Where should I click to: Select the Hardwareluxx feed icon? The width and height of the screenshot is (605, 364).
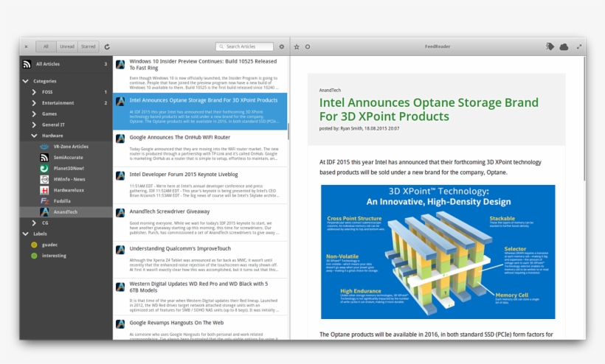click(45, 189)
